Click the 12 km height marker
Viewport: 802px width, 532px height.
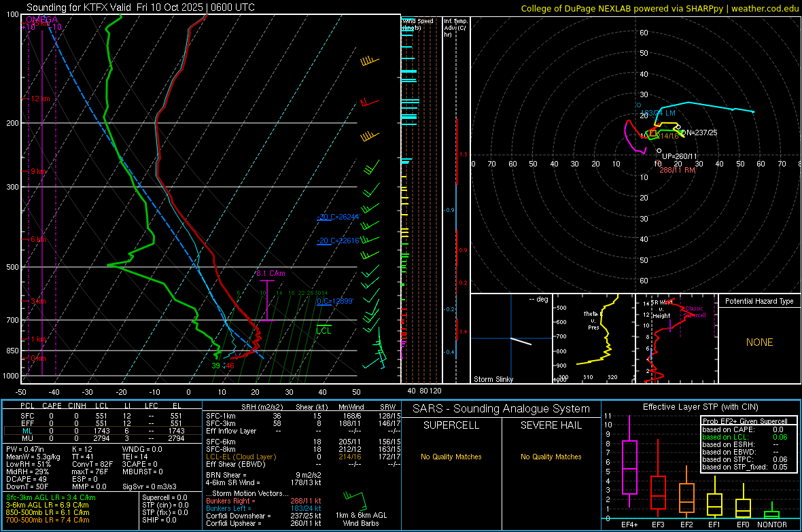[40, 99]
